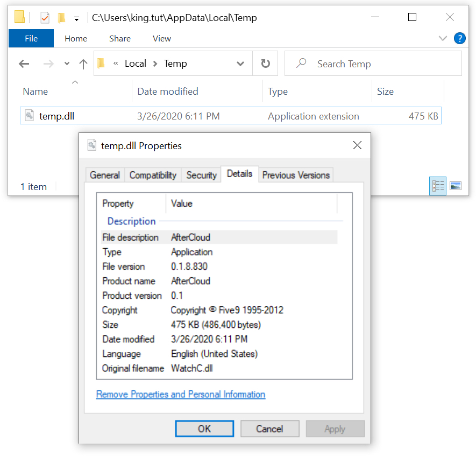Image resolution: width=476 pixels, height=456 pixels.
Task: Select the Product version 0.1 row
Action: pos(219,296)
